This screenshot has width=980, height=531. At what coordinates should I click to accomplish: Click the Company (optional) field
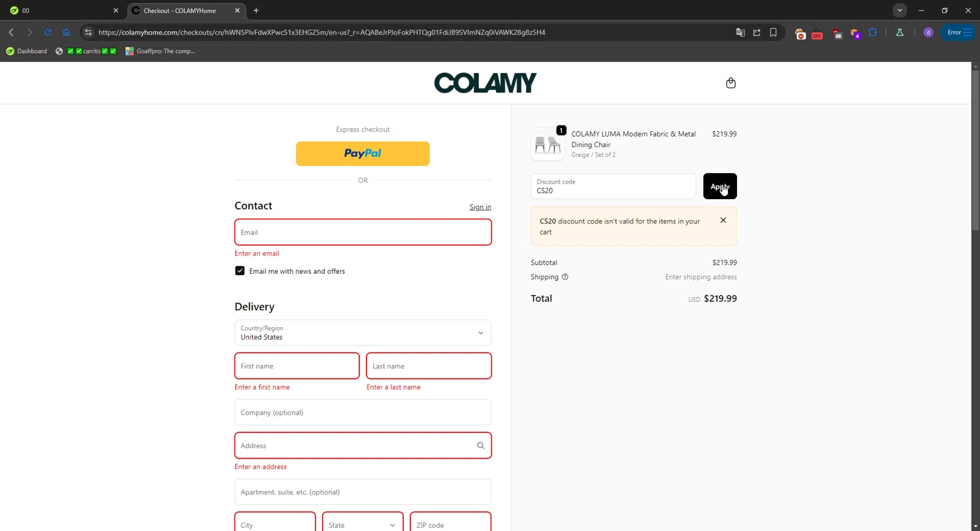click(x=363, y=412)
